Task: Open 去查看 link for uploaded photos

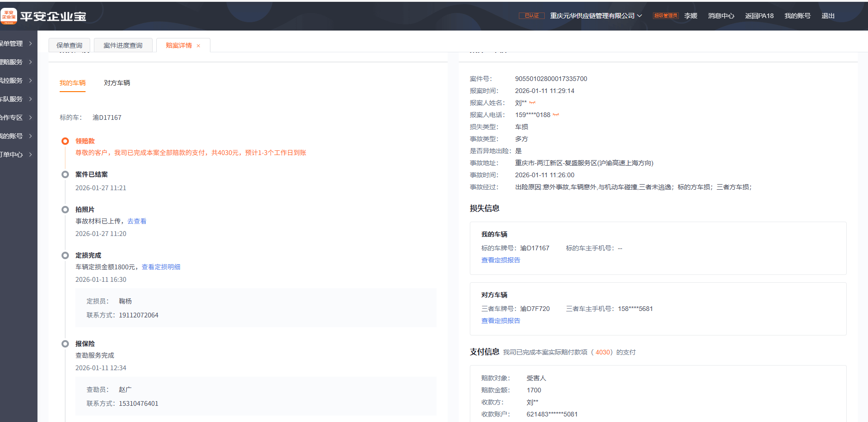Action: tap(137, 221)
